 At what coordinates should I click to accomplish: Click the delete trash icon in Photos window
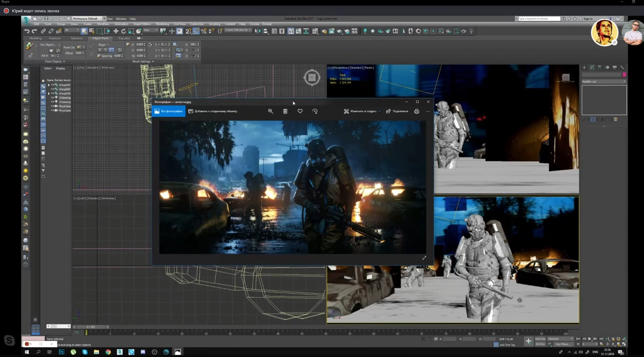point(285,111)
